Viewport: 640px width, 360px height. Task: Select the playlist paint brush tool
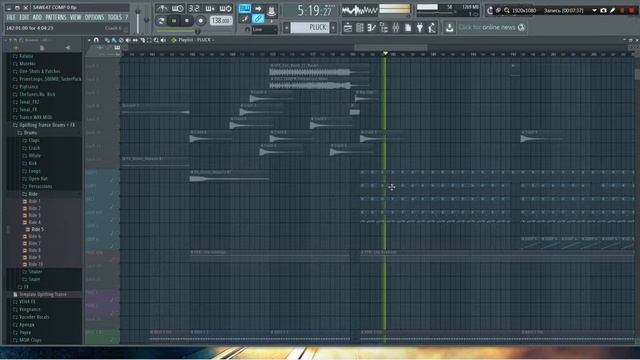pos(114,40)
